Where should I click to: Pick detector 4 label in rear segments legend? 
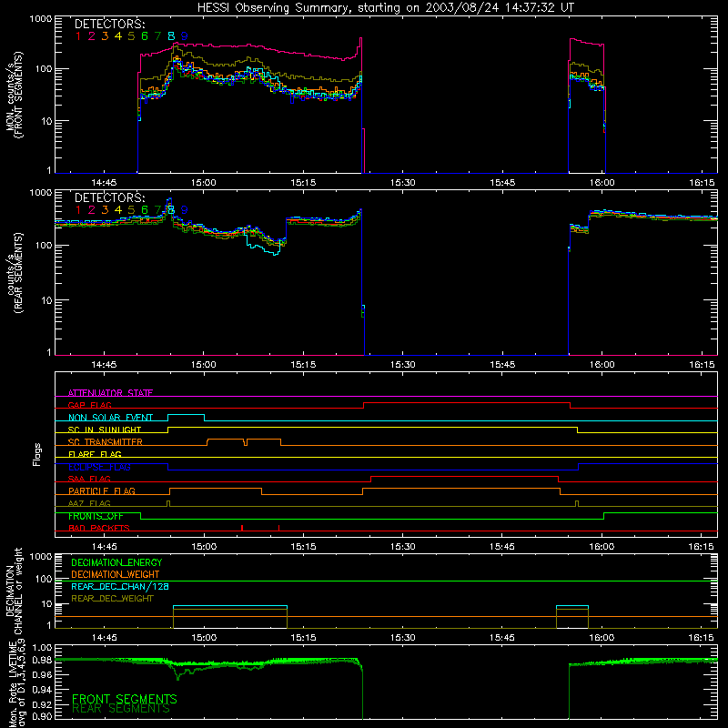[118, 210]
